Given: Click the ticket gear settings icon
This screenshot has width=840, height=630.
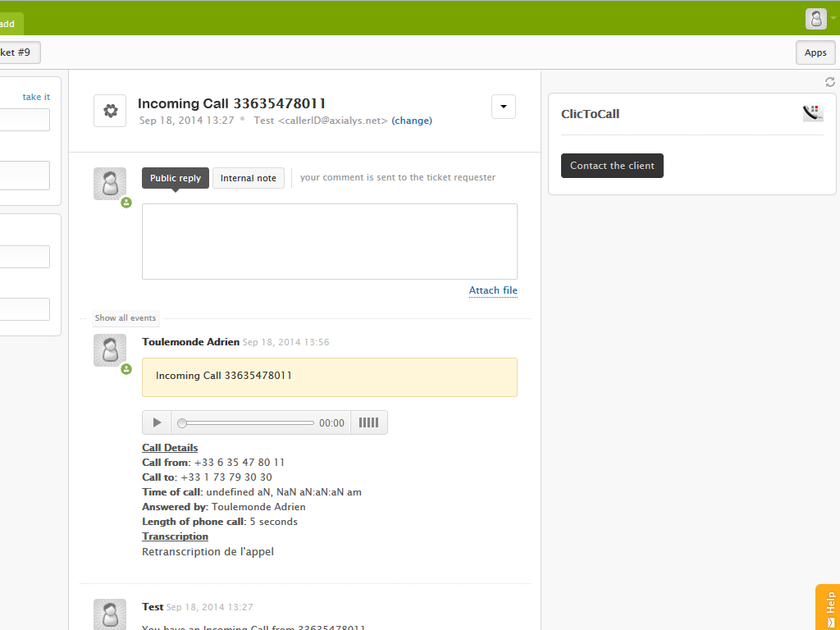Looking at the screenshot, I should click(x=110, y=111).
